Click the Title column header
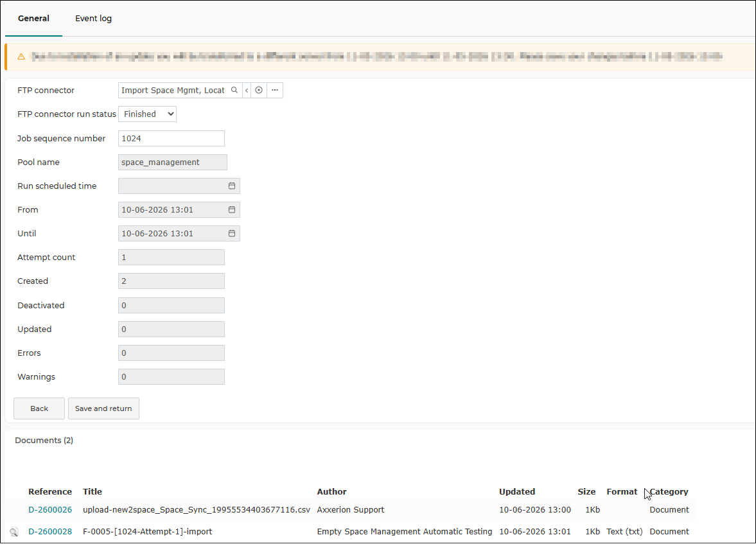This screenshot has width=756, height=544. pyautogui.click(x=92, y=492)
